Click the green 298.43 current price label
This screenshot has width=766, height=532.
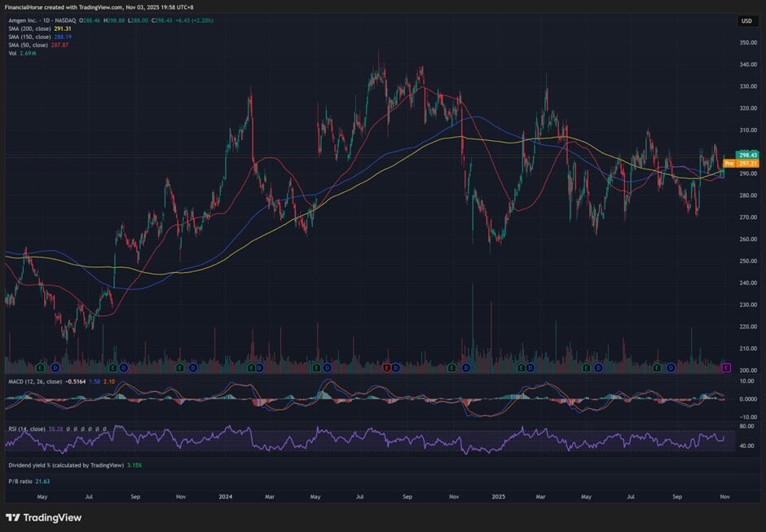click(747, 155)
